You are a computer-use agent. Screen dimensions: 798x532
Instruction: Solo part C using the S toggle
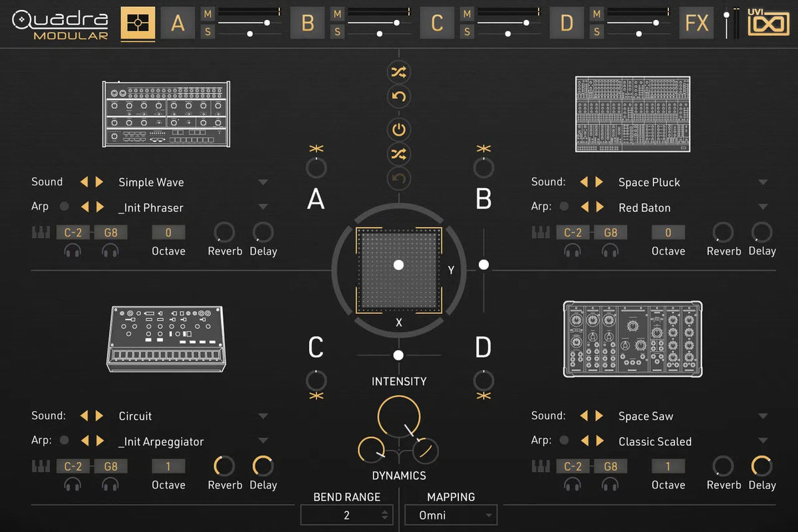click(467, 31)
